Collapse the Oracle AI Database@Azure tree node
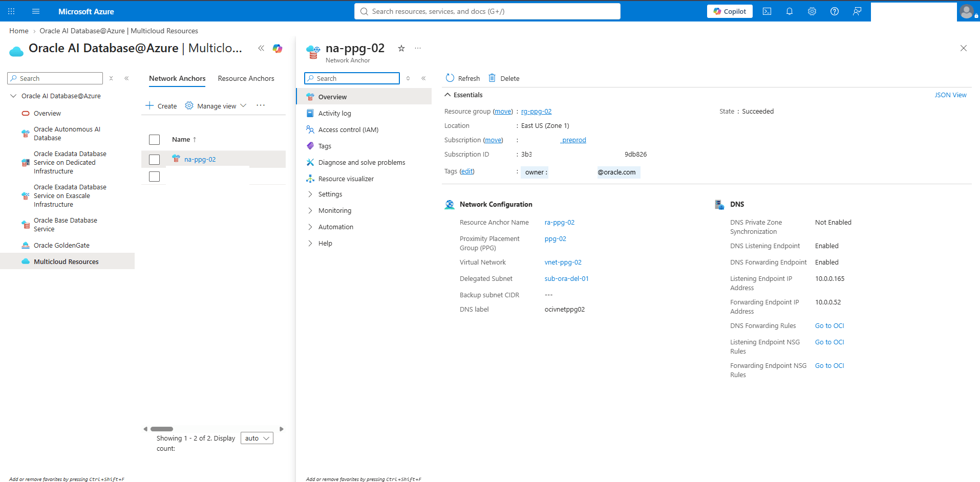This screenshot has width=980, height=482. 13,96
